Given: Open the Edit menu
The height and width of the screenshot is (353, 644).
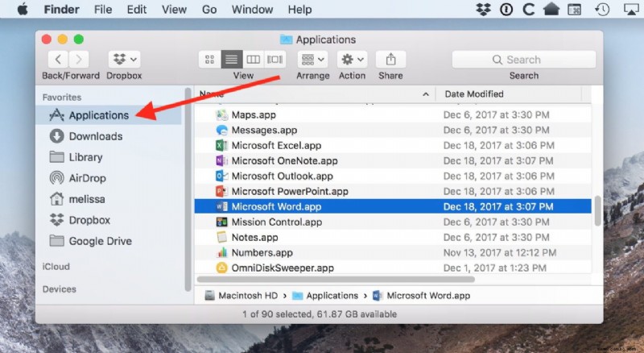Looking at the screenshot, I should pyautogui.click(x=136, y=9).
